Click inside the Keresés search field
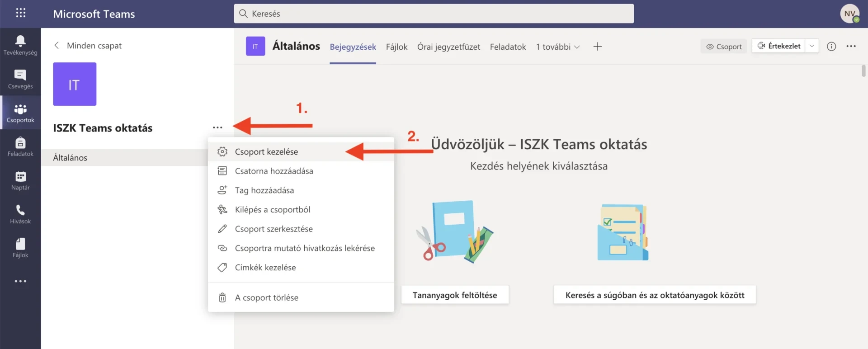This screenshot has width=868, height=349. pos(434,14)
